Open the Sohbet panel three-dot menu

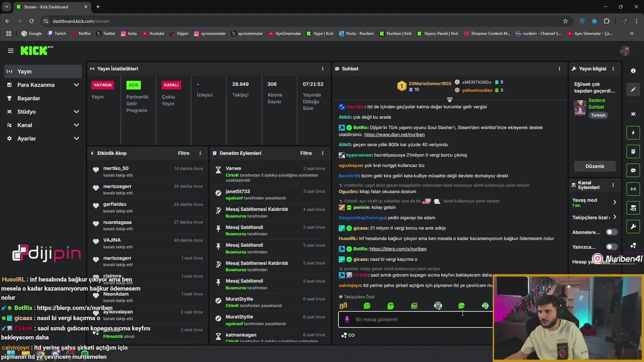point(559,69)
